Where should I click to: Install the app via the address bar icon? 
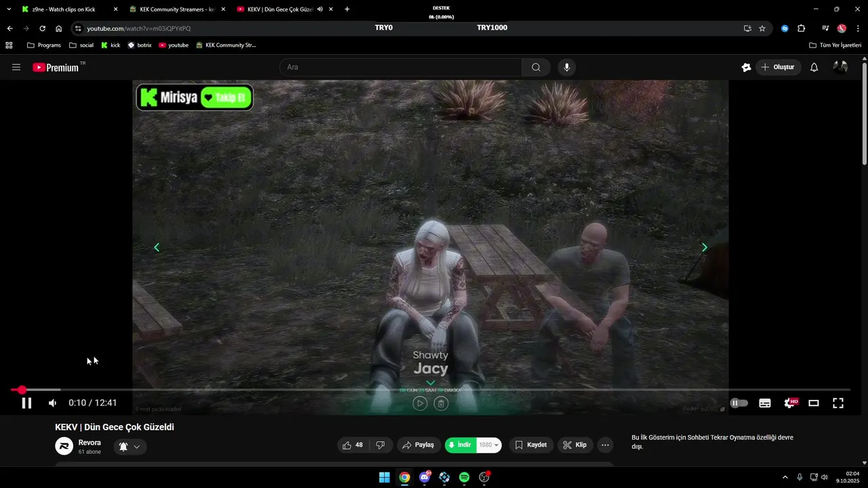pos(747,28)
